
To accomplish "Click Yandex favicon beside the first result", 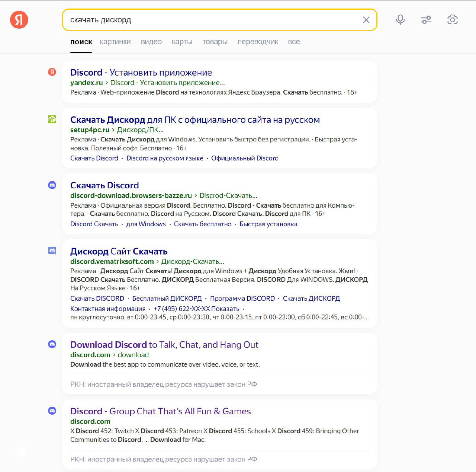I will 52,72.
